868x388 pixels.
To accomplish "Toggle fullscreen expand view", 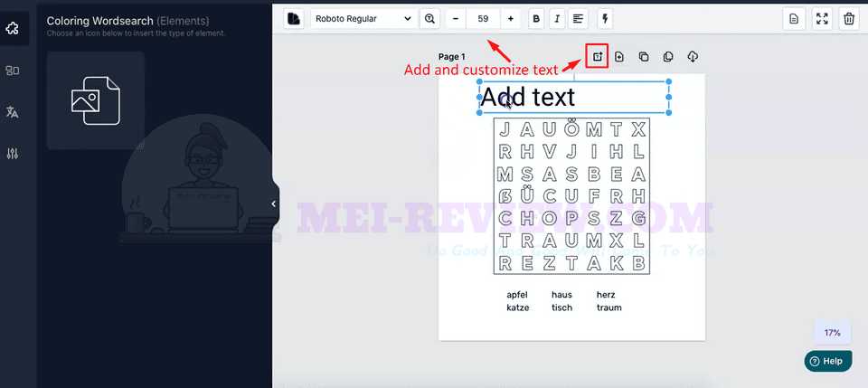I will coord(822,19).
